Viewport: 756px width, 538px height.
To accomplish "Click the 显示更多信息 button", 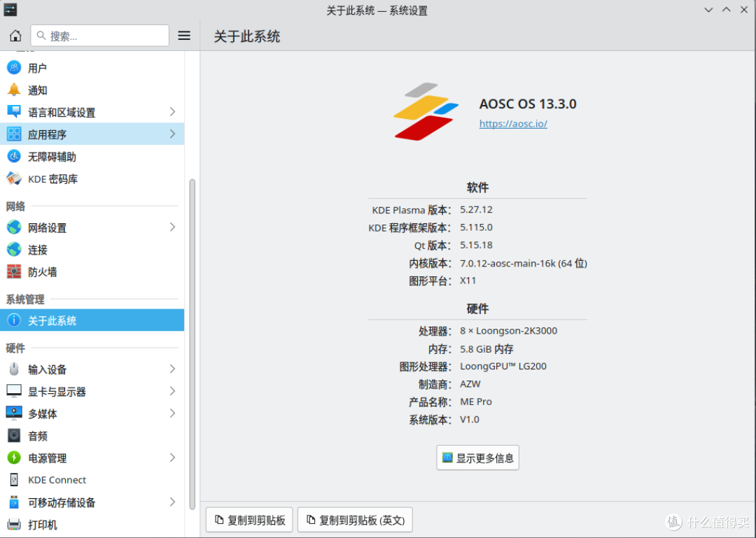I will click(478, 458).
